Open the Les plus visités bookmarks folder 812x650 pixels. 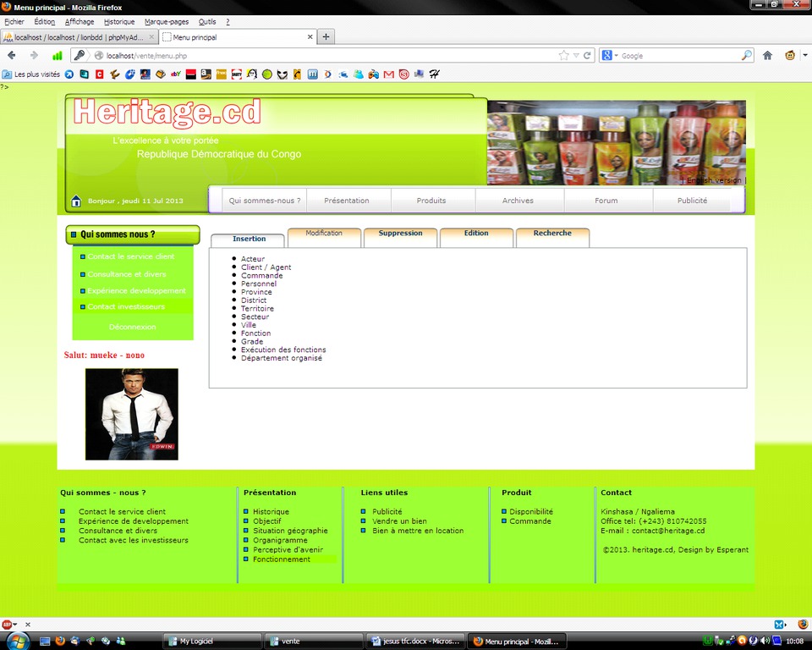31,74
